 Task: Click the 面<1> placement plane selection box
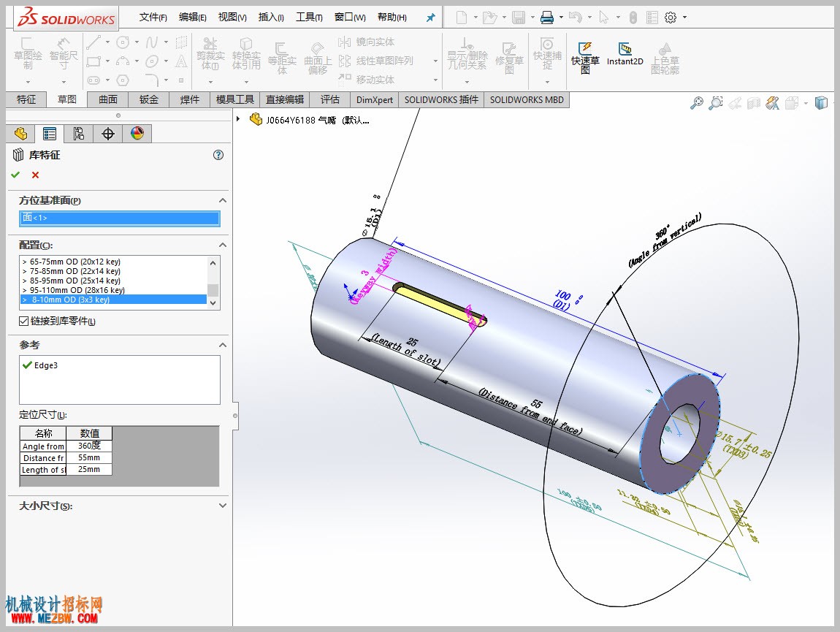pos(120,218)
